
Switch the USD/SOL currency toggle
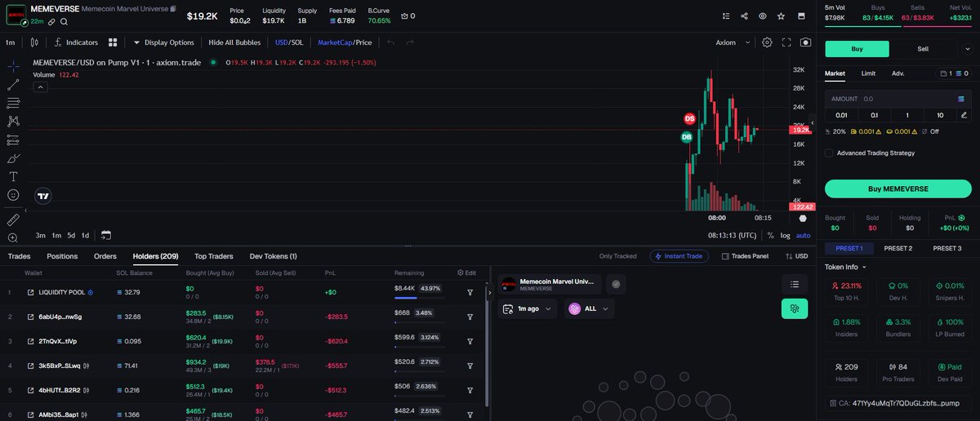point(289,42)
